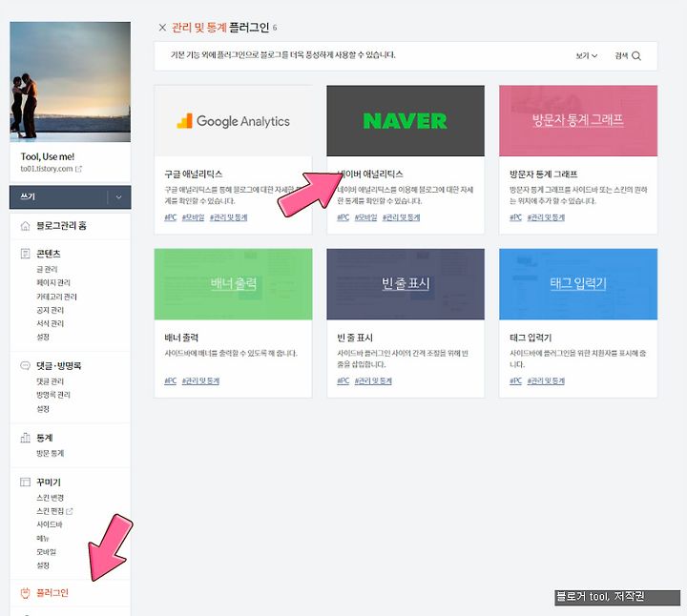Viewport: 687px width, 616px height.
Task: Open the Google Analytics plugin thumbnail
Action: 233,121
